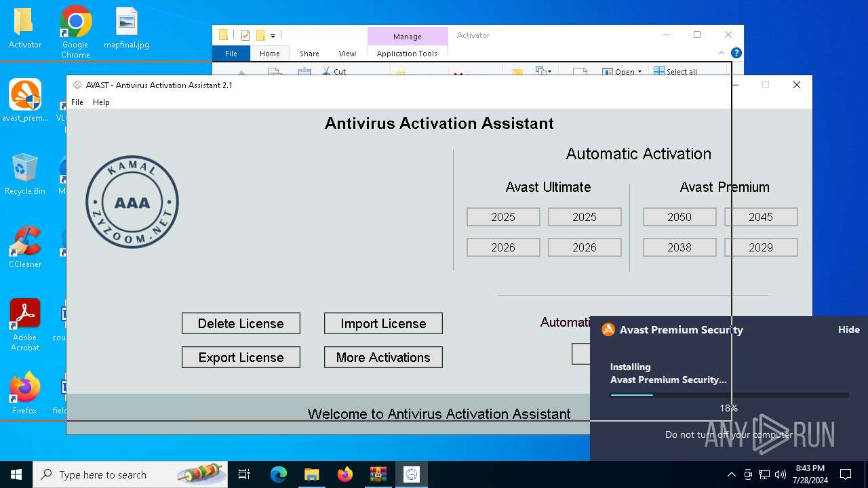Screen dimensions: 868x488
Task: Open the Help menu in Activation Assistant
Action: (101, 102)
